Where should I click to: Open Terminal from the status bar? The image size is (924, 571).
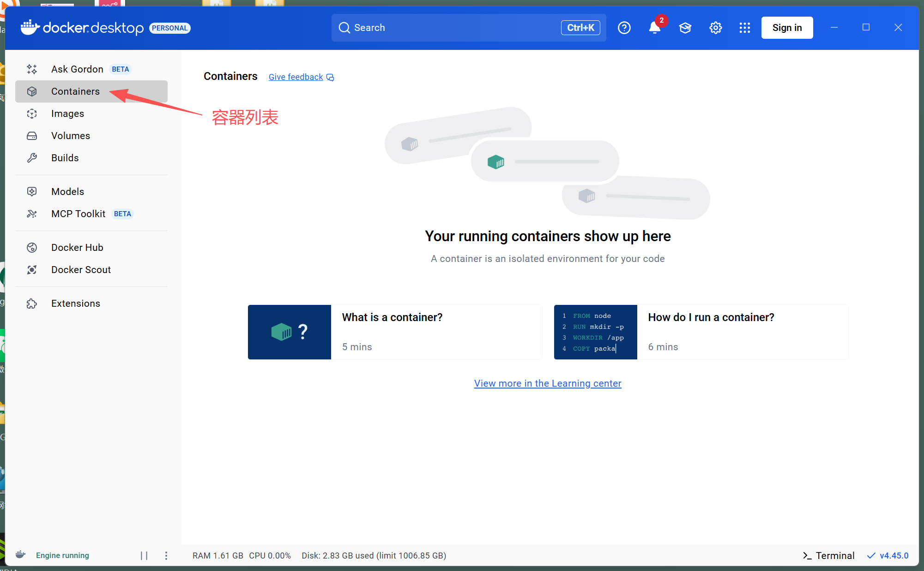click(829, 555)
